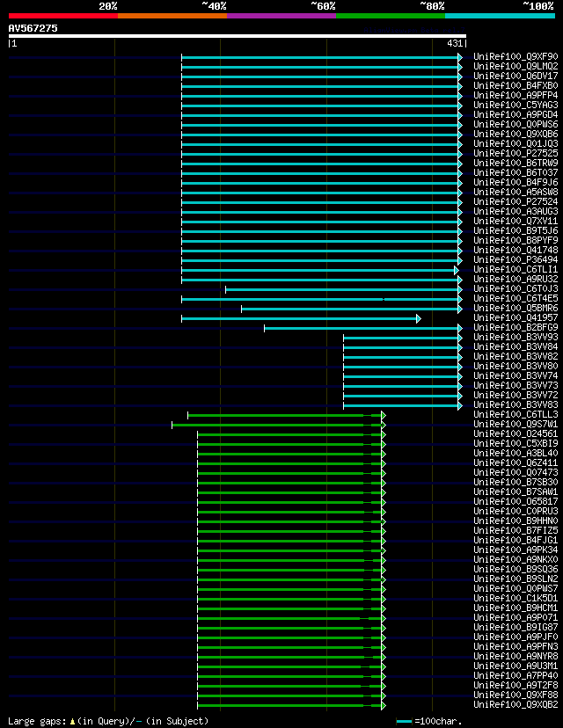Select the UniRef100_A9PK34 label
The height and width of the screenshot is (728, 563).
pos(515,550)
